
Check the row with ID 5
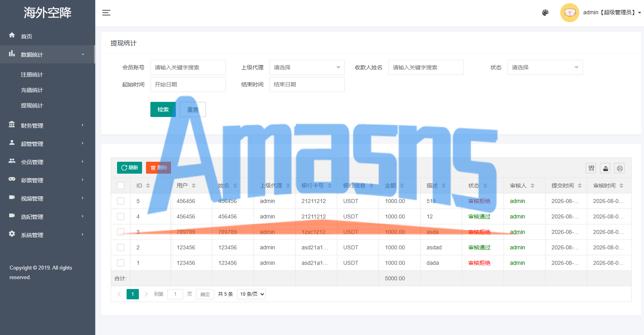[x=121, y=201]
